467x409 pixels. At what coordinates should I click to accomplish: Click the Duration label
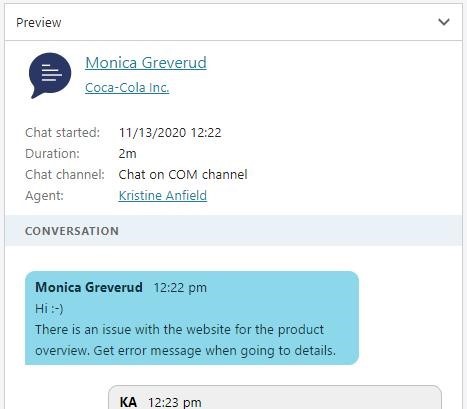pos(52,154)
